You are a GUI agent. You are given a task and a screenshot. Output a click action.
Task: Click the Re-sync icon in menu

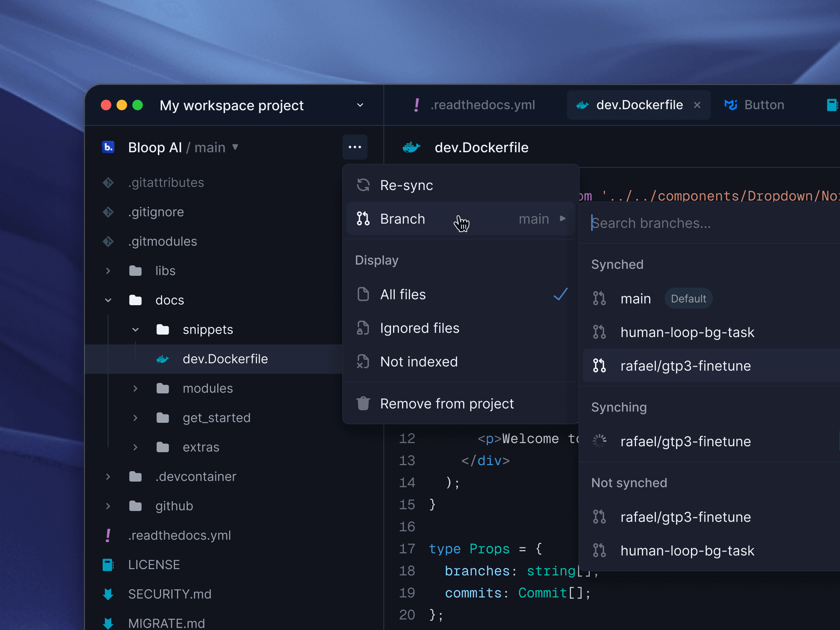363,185
